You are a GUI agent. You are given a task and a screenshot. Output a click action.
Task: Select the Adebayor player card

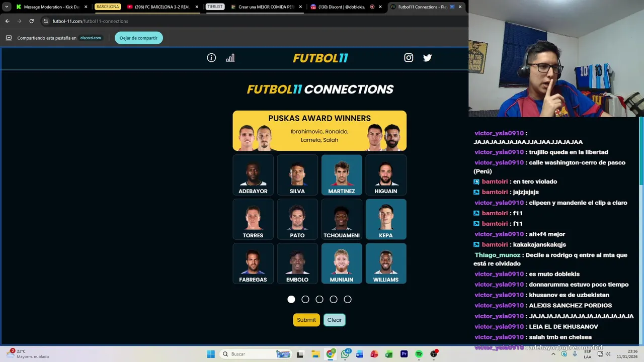click(253, 175)
